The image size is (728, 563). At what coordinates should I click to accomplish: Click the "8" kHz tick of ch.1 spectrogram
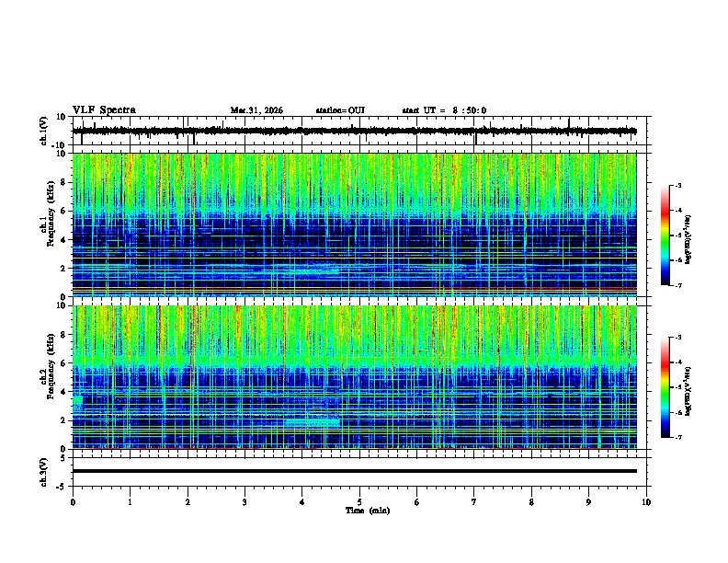64,182
